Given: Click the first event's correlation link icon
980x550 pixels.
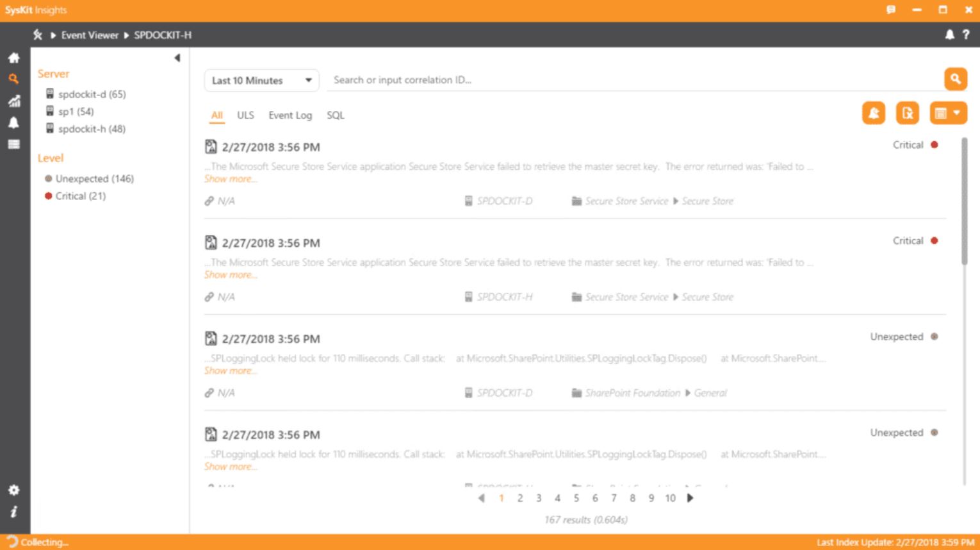Looking at the screenshot, I should 209,201.
